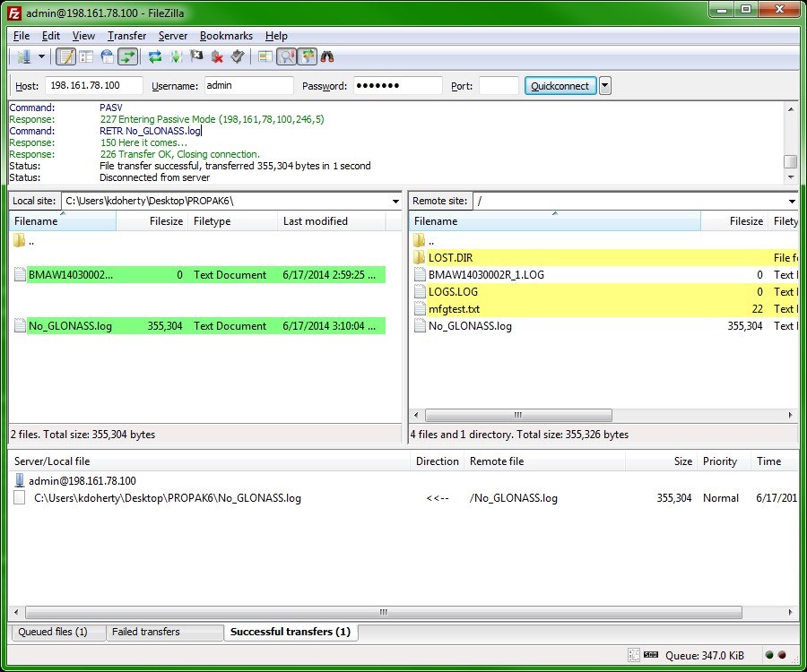The image size is (807, 672).
Task: Open the Bookmarks menu
Action: (x=226, y=36)
